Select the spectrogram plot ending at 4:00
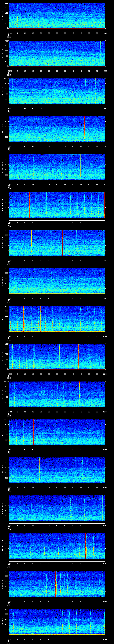 pos(57,91)
